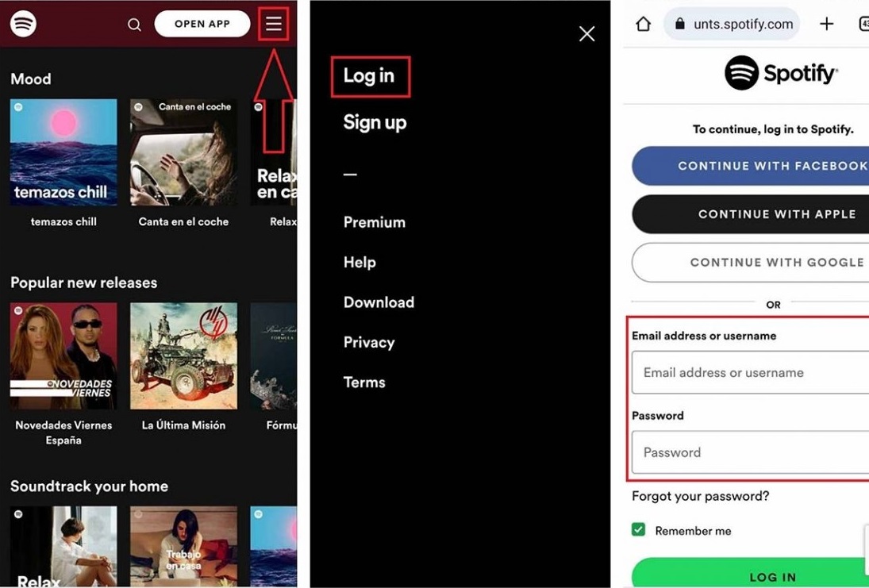Open the hamburger menu icon

[x=274, y=24]
